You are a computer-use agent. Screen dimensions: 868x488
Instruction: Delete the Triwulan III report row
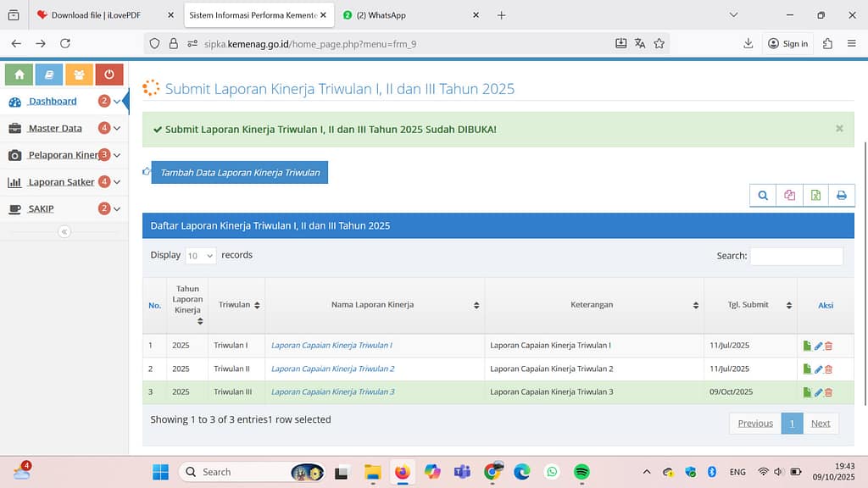pos(829,392)
